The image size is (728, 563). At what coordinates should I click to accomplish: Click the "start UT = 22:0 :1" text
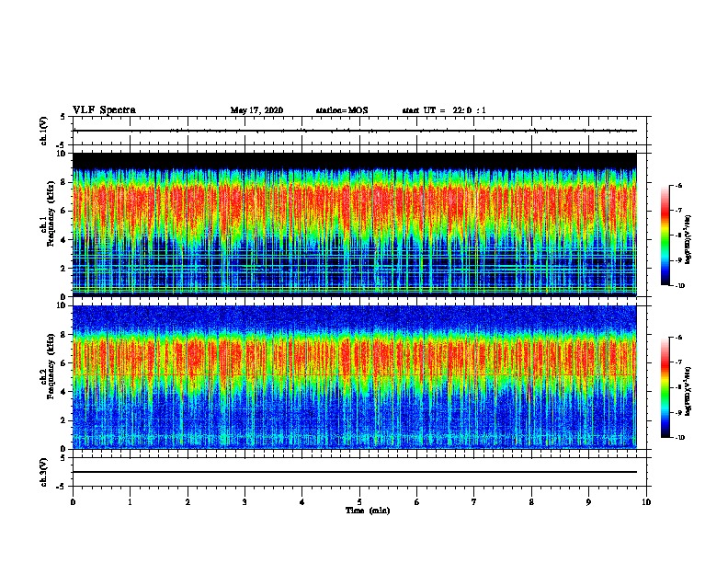click(x=444, y=110)
